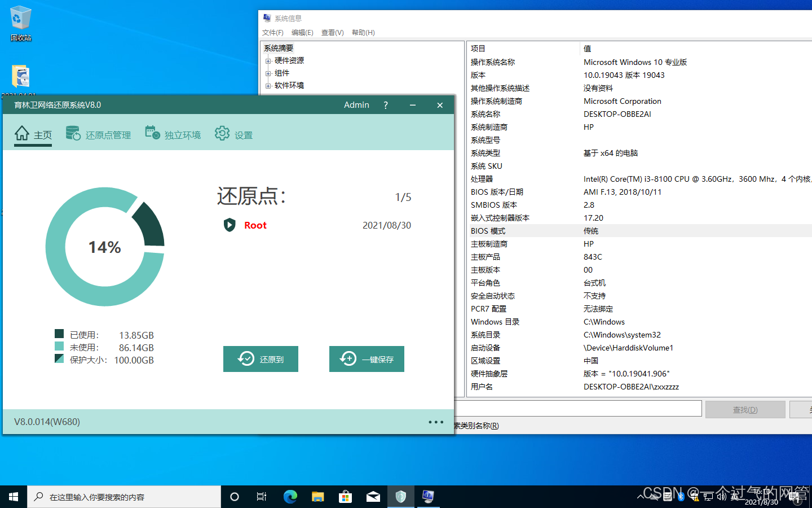Screen dimensions: 812x508
Task: Click the document desktop icon below 回收站
Action: click(21, 76)
